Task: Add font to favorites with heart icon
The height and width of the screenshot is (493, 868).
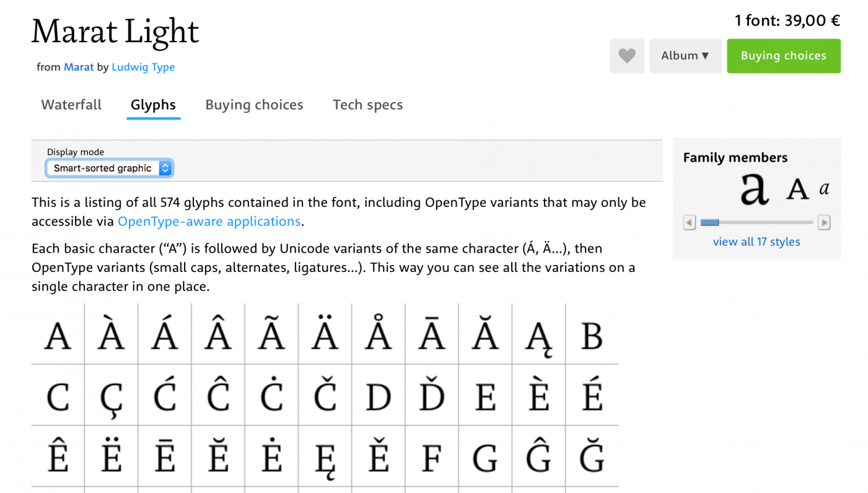Action: pyautogui.click(x=627, y=56)
